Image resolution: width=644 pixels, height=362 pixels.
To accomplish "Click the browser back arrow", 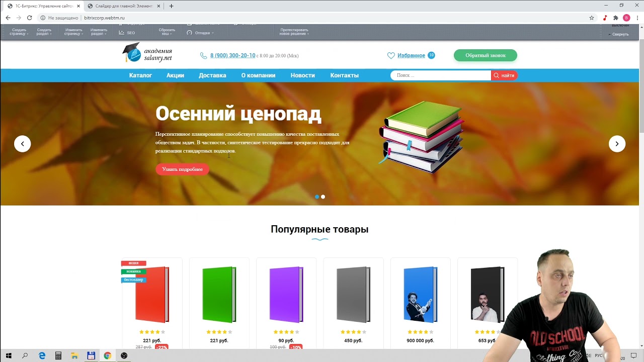I will click(x=8, y=18).
